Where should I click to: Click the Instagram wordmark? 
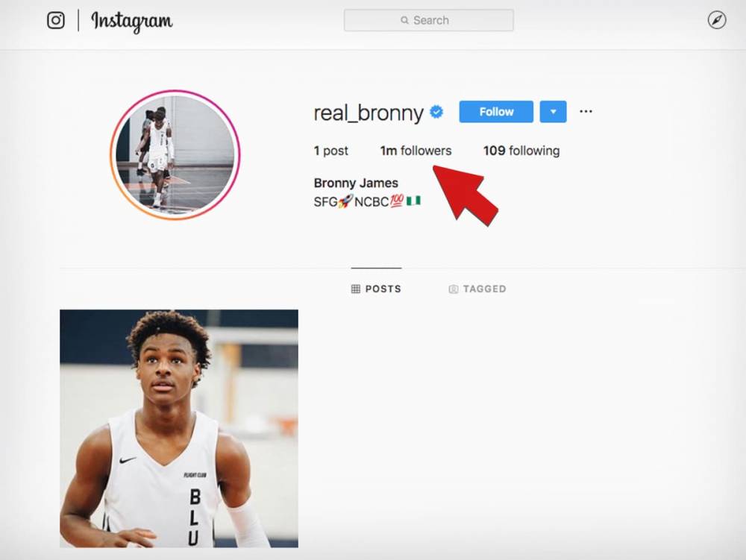point(132,22)
